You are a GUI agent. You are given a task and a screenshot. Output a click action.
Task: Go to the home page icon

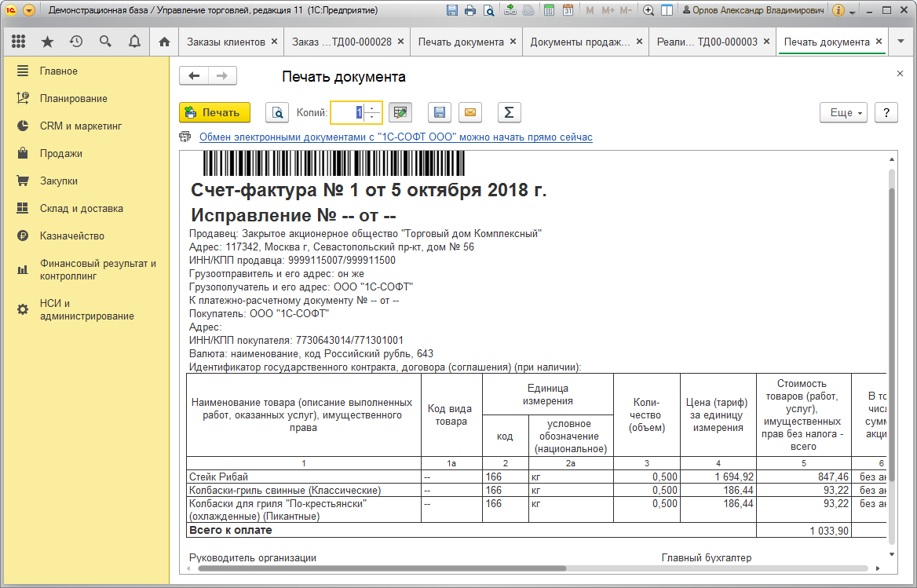pos(164,42)
